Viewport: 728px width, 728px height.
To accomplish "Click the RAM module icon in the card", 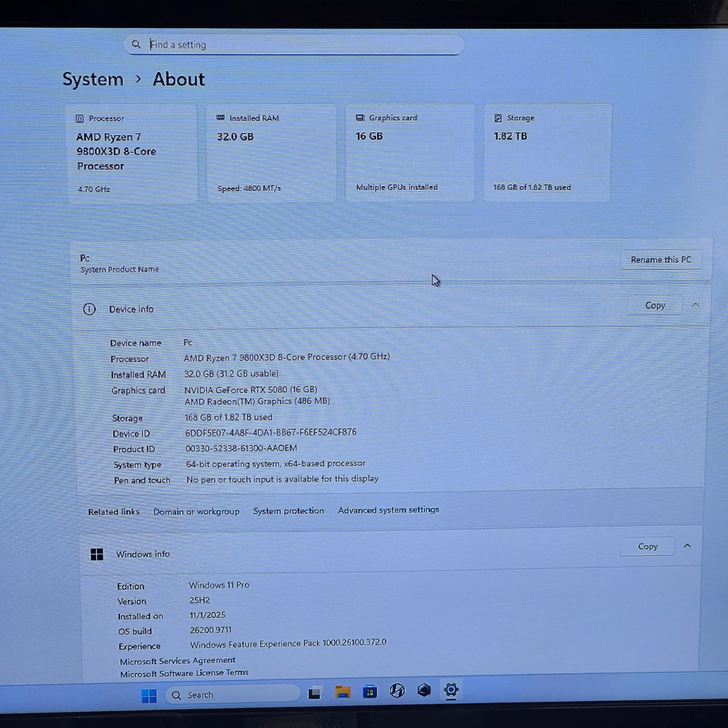I will pyautogui.click(x=220, y=118).
